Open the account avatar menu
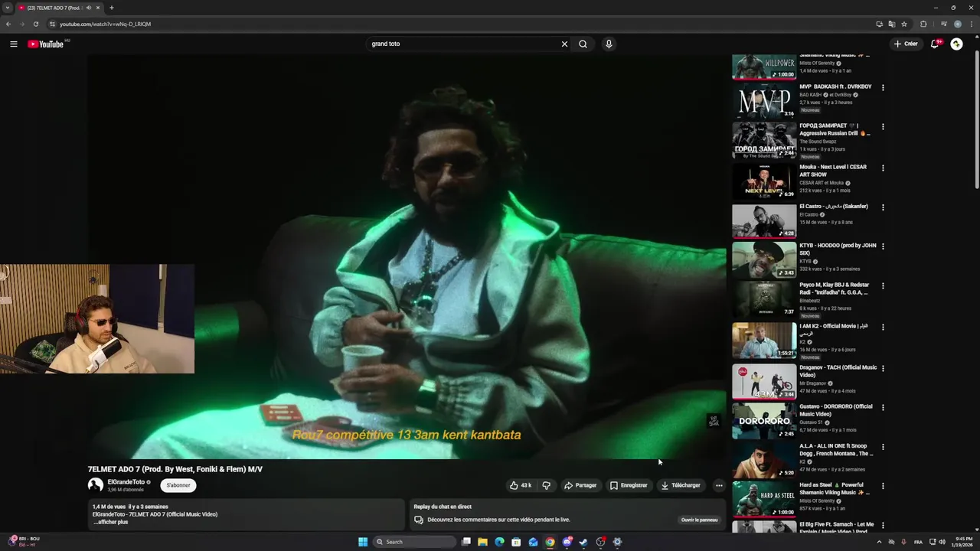This screenshot has width=980, height=551. [956, 44]
